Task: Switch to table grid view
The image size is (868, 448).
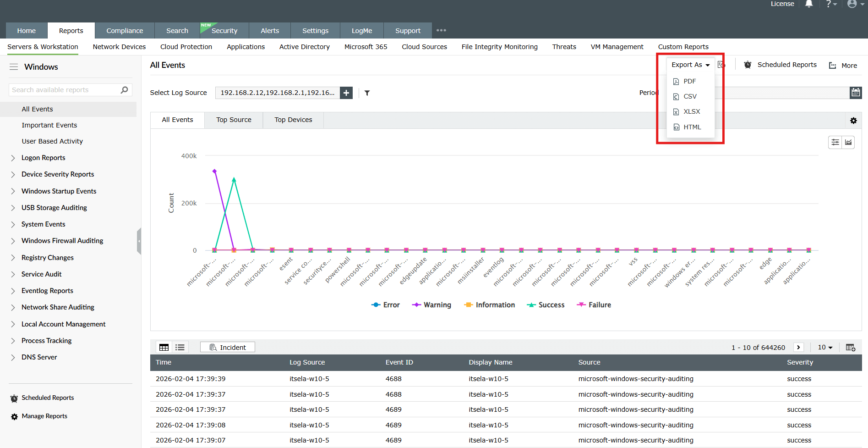Action: click(164, 347)
